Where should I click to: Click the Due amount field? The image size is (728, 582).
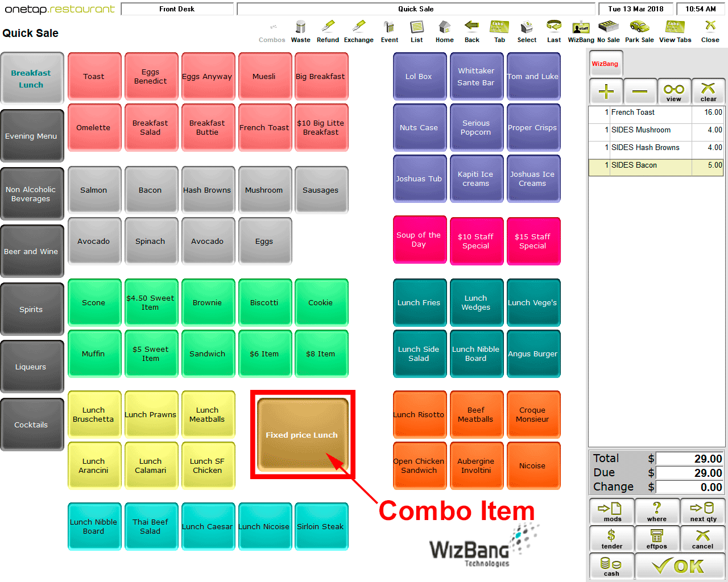pyautogui.click(x=689, y=473)
